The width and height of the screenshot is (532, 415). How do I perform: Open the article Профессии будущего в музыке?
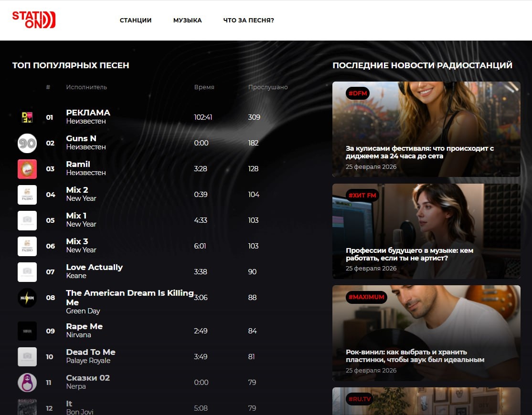410,254
